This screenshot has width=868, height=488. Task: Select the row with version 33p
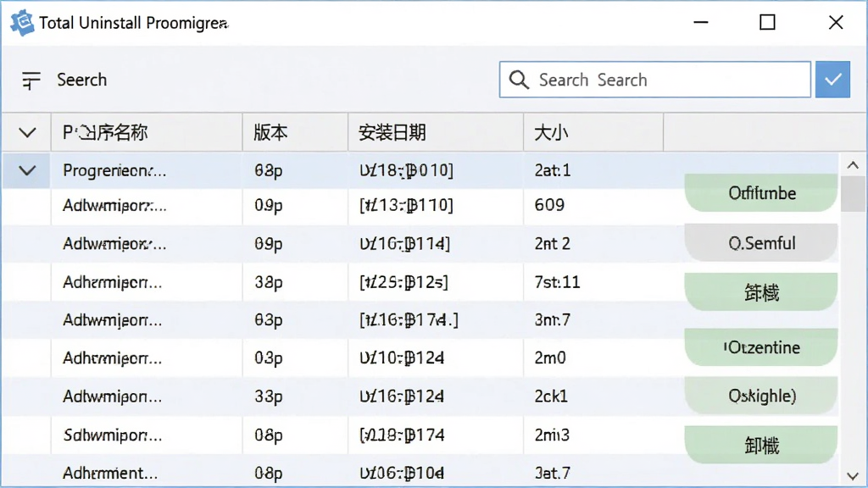(420, 396)
